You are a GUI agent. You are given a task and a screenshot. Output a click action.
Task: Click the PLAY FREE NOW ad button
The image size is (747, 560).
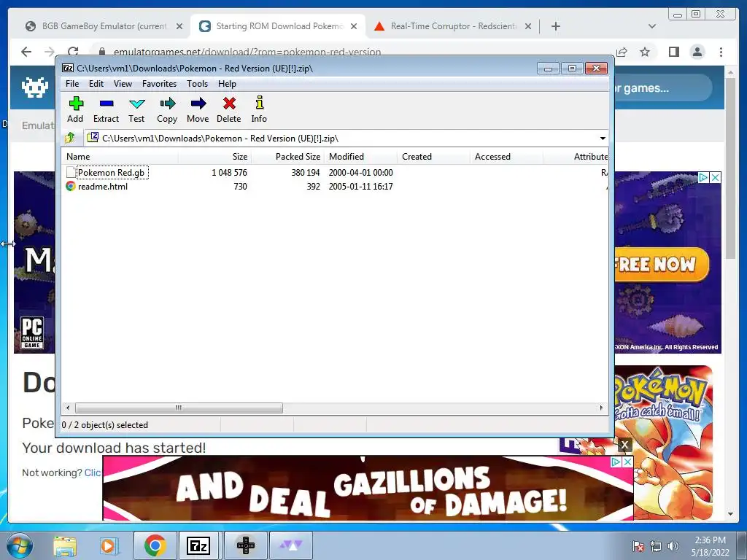[661, 264]
